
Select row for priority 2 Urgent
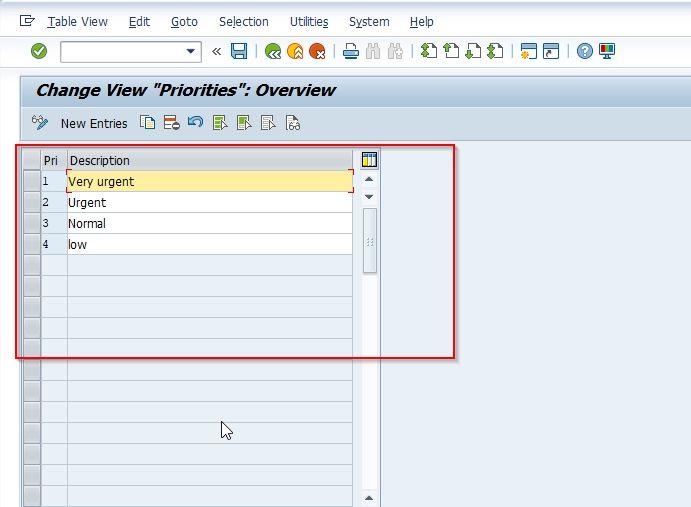click(32, 202)
